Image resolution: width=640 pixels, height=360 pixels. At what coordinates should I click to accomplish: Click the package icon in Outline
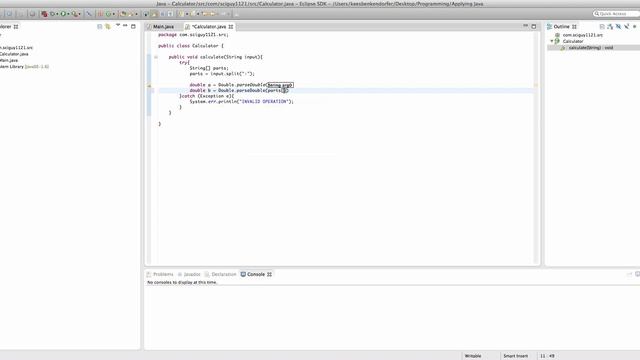click(x=557, y=35)
